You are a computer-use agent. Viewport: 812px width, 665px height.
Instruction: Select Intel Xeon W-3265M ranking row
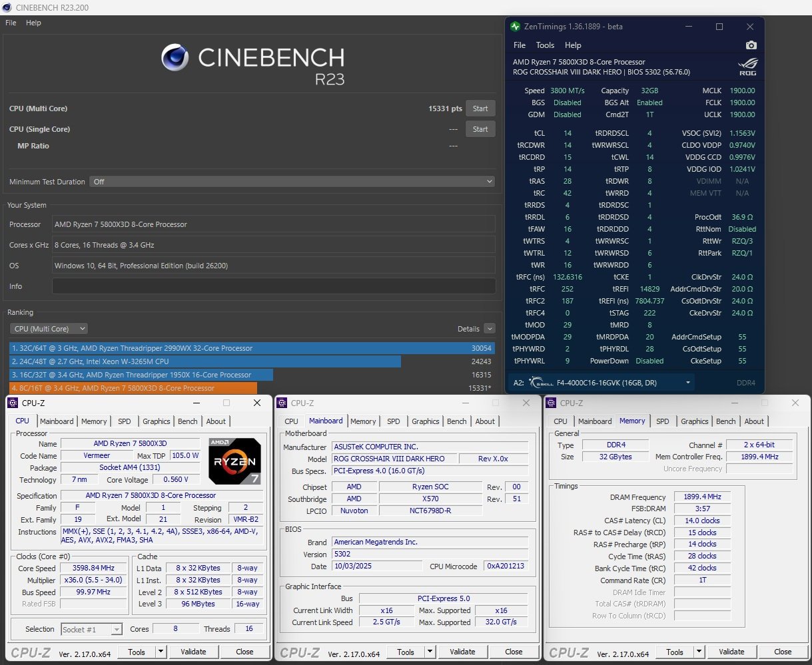(x=252, y=361)
